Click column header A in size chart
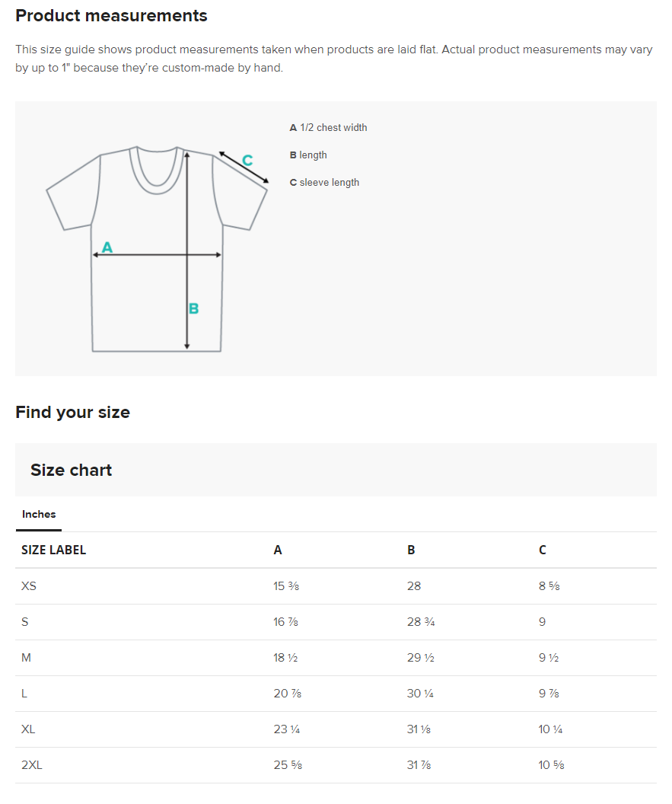This screenshot has width=672, height=804. coord(278,550)
